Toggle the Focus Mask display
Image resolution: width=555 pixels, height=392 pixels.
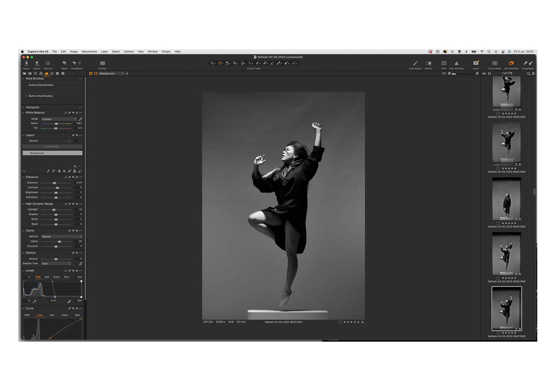coord(495,63)
